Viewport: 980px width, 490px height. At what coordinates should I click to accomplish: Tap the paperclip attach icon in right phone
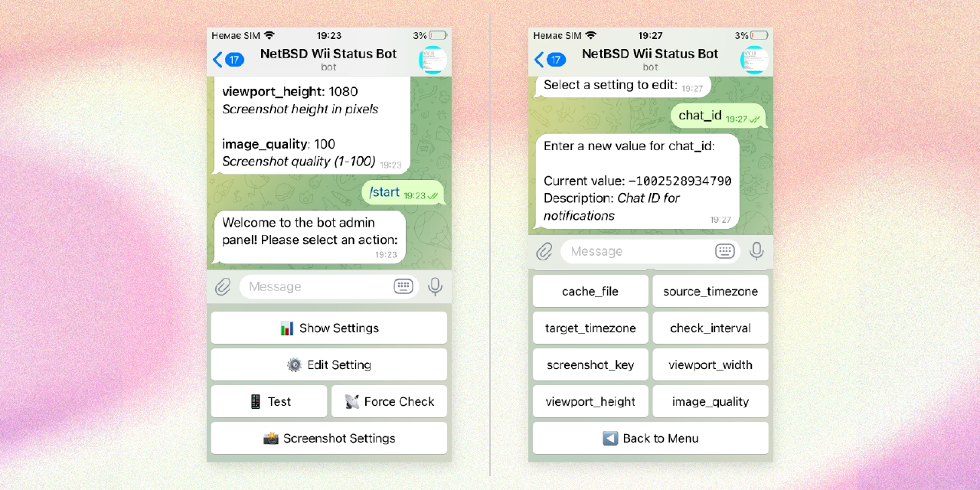click(544, 251)
